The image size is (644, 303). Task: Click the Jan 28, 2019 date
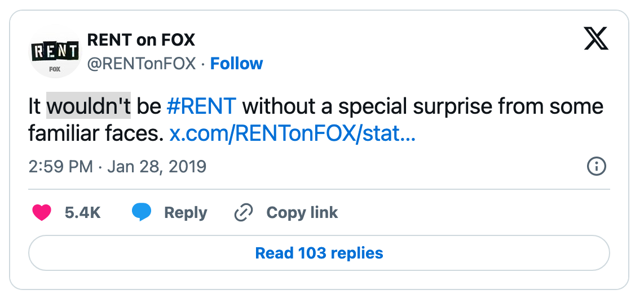157,167
